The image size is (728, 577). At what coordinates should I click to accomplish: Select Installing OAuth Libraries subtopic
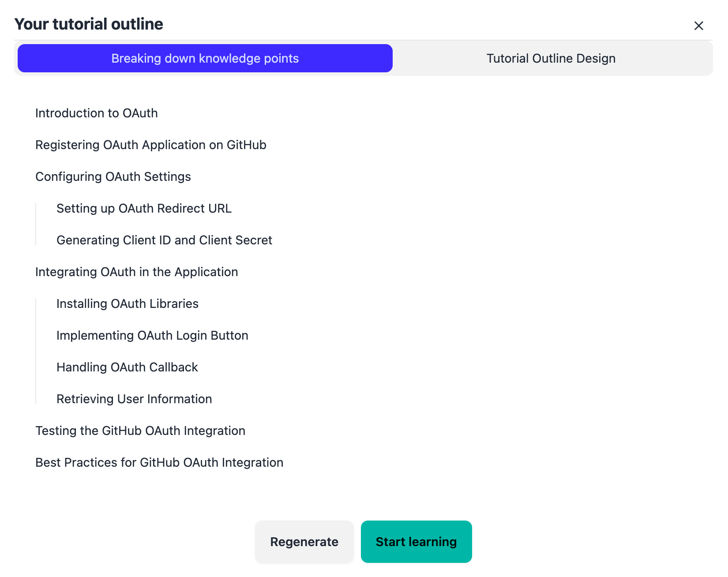tap(128, 304)
